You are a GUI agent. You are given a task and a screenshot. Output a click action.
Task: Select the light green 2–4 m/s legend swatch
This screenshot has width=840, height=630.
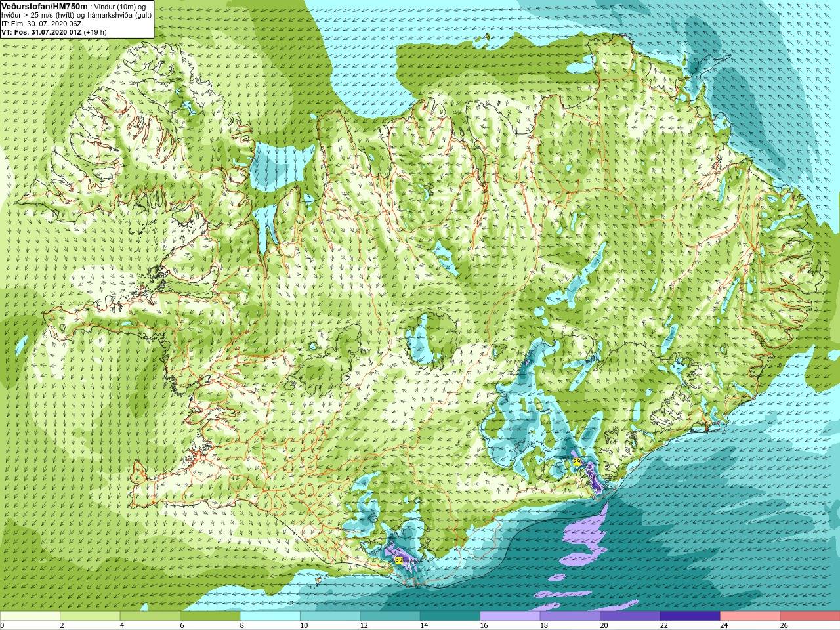90,616
